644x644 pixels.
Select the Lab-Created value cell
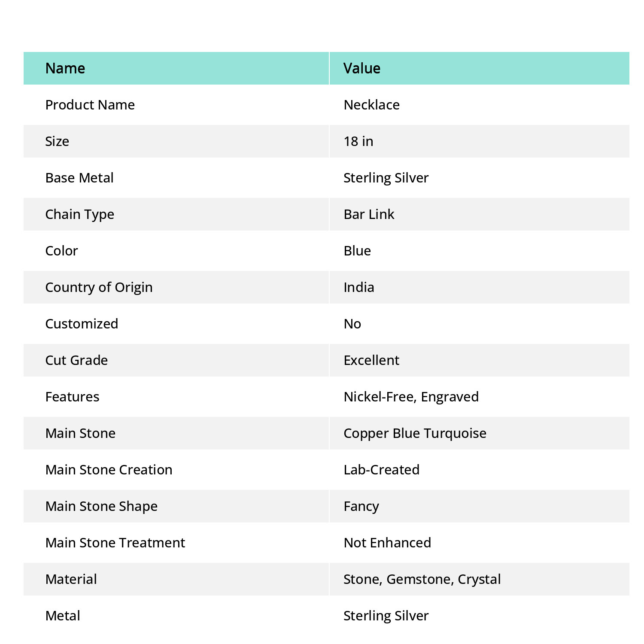point(382,470)
